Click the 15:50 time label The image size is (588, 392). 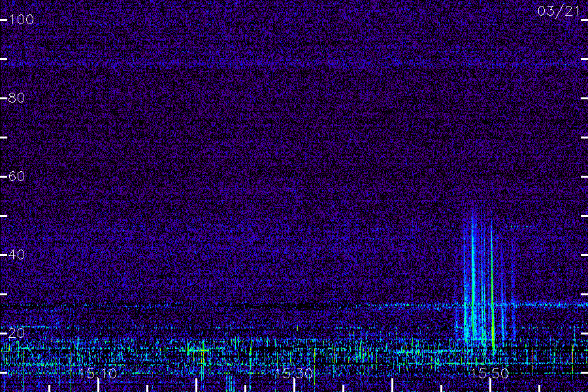pyautogui.click(x=489, y=373)
